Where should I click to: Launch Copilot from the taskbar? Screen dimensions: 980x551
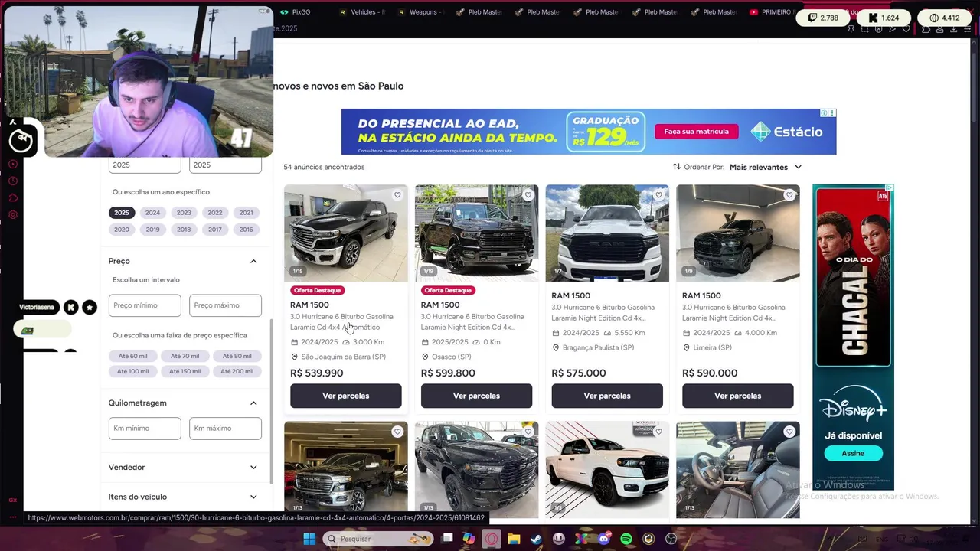pos(469,539)
